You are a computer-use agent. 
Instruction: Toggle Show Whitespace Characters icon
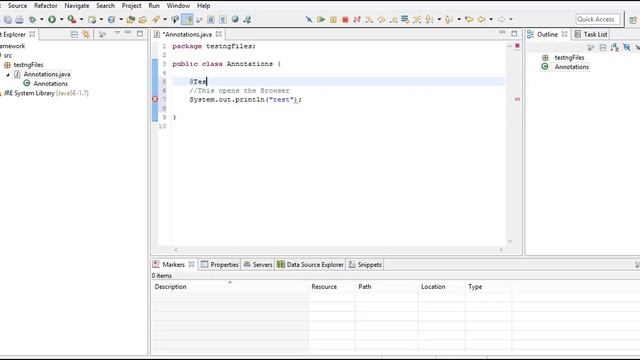pyautogui.click(x=223, y=19)
